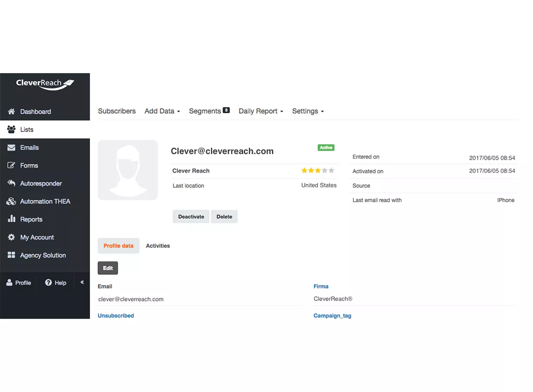
Task: Deactivate the subscriber Clever@cleverreach.com
Action: pyautogui.click(x=190, y=216)
